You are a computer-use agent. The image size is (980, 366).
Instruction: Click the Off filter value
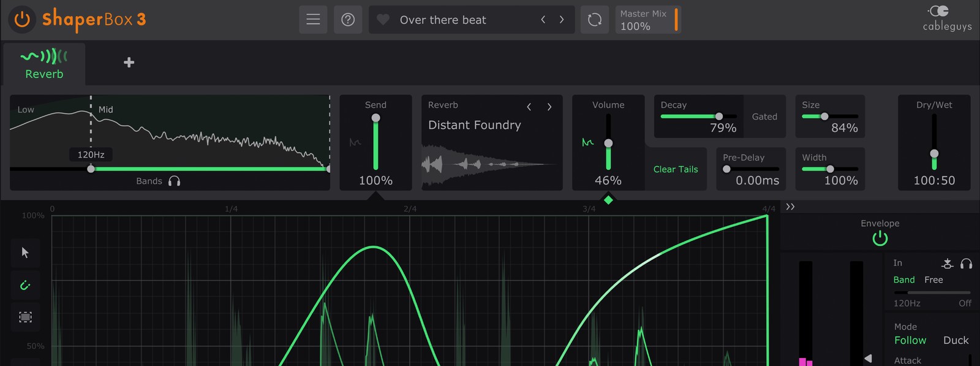pos(965,303)
